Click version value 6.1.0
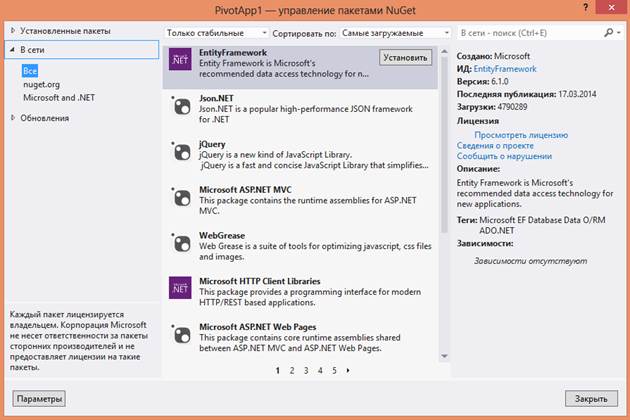Screen dimensions: 630x420 tap(500, 82)
